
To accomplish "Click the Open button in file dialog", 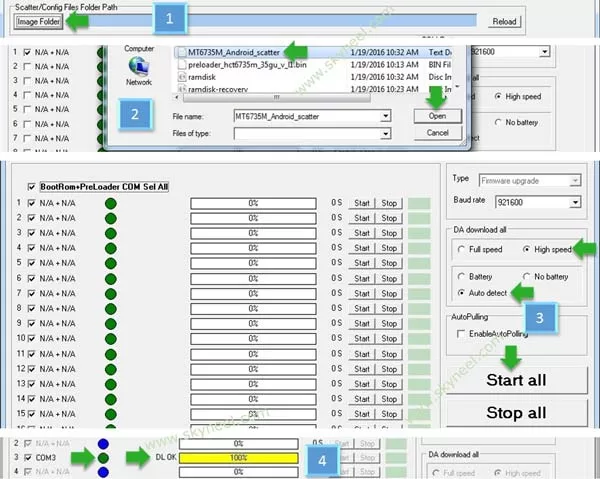I will tap(437, 116).
